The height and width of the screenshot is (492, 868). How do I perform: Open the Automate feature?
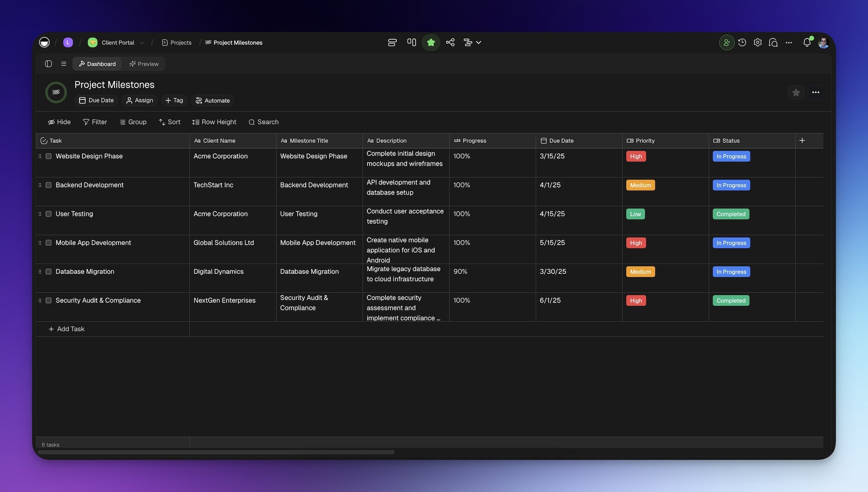[x=212, y=100]
